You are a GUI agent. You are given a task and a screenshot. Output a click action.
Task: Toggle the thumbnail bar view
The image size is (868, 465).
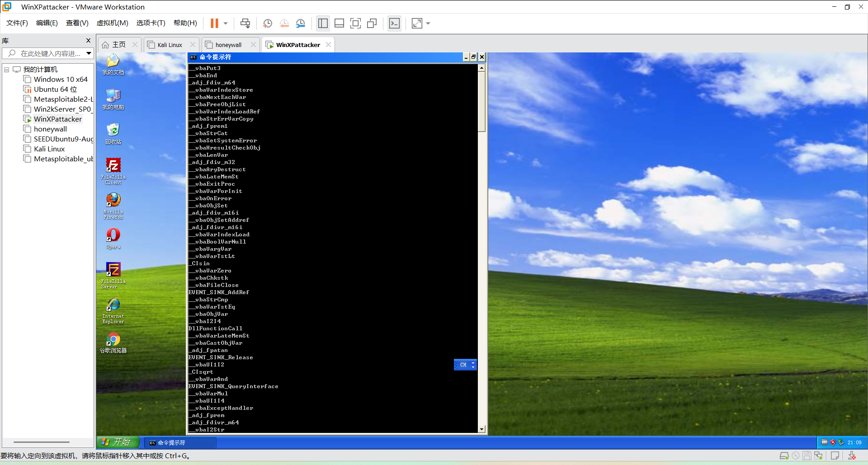[x=339, y=23]
